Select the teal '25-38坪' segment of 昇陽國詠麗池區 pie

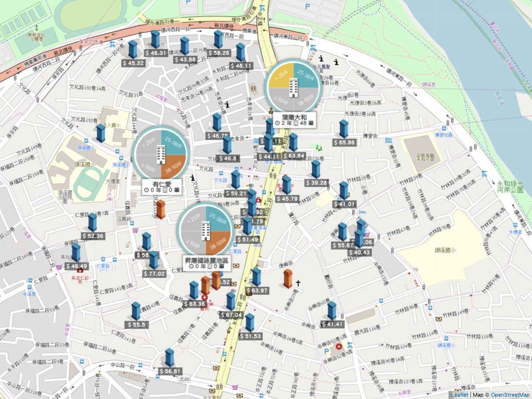tap(217, 219)
